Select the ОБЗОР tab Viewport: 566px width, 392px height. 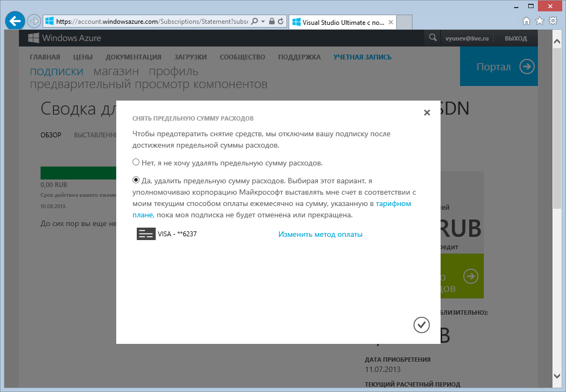[51, 135]
